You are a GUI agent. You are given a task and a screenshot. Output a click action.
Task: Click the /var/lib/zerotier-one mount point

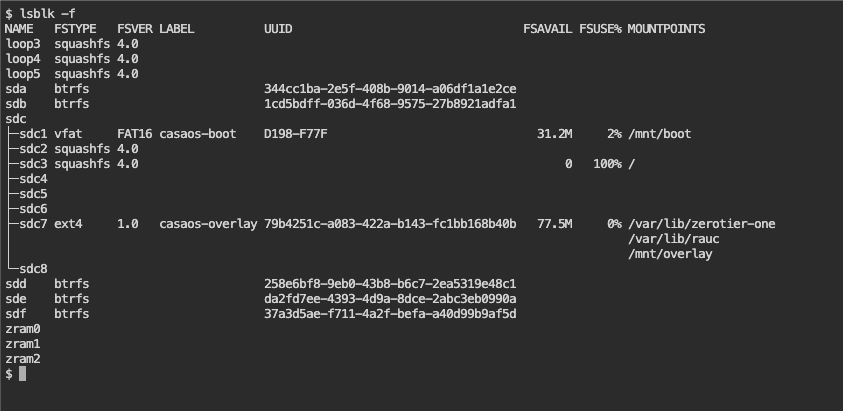701,223
